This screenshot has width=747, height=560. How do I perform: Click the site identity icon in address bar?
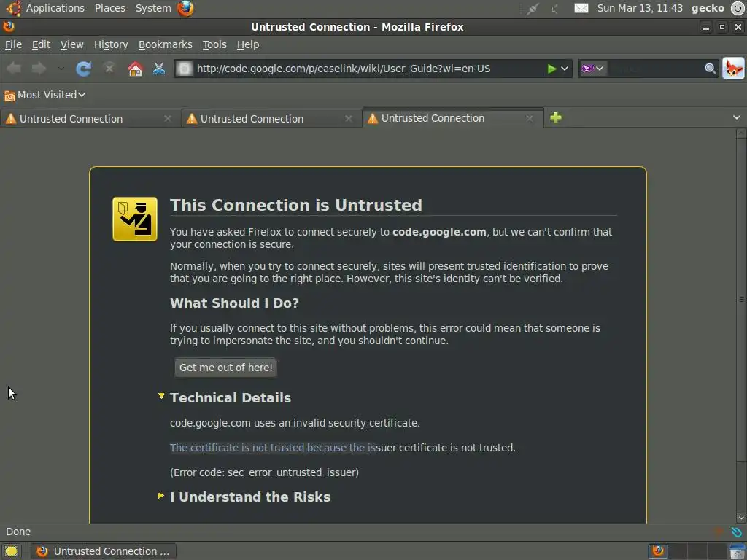click(x=185, y=69)
